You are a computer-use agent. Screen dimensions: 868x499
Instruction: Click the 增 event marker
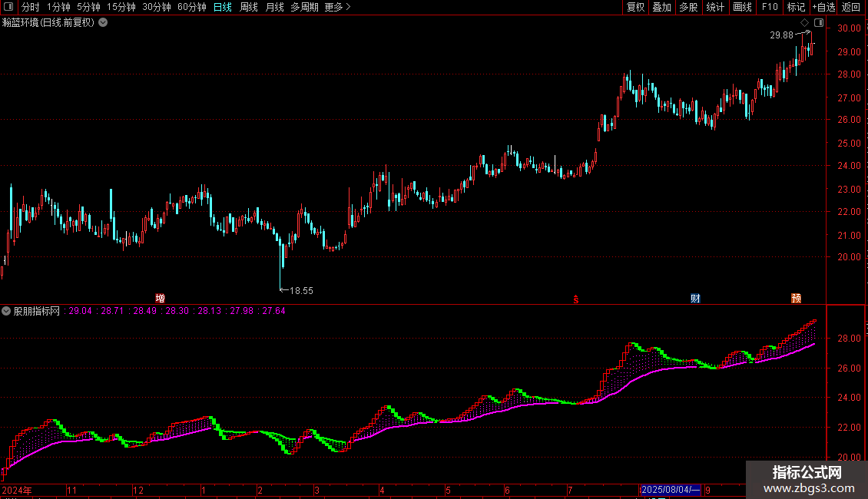(160, 298)
